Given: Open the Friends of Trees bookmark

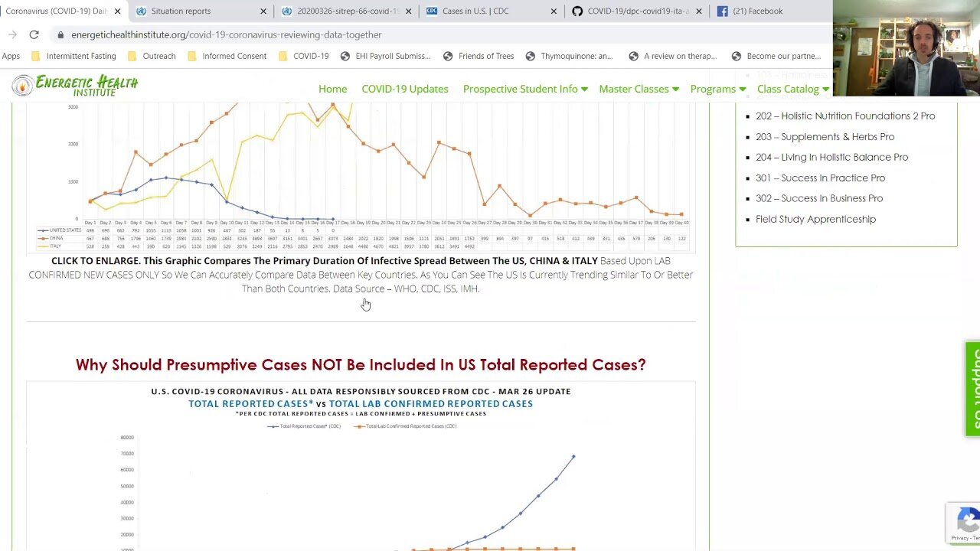Looking at the screenshot, I should (x=479, y=56).
